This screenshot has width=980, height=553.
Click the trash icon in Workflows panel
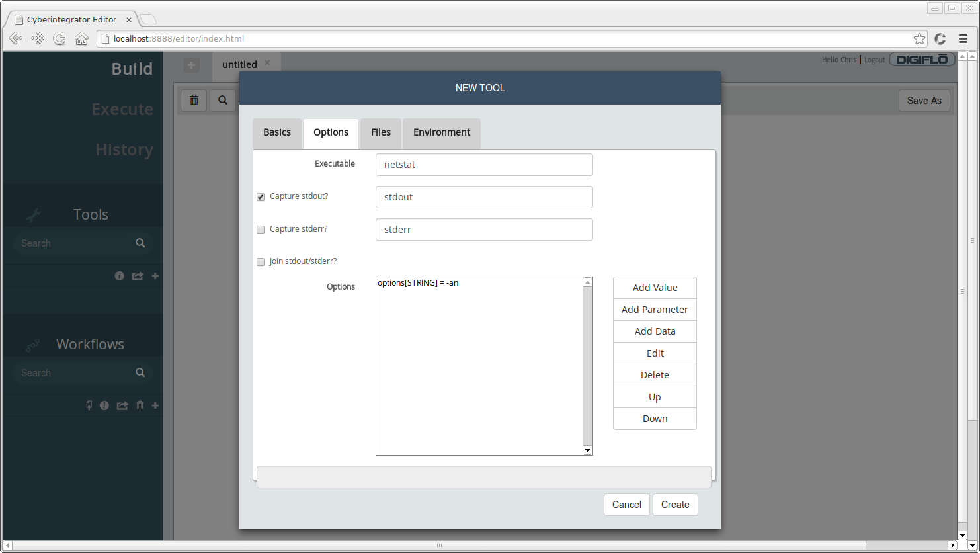[x=140, y=405]
